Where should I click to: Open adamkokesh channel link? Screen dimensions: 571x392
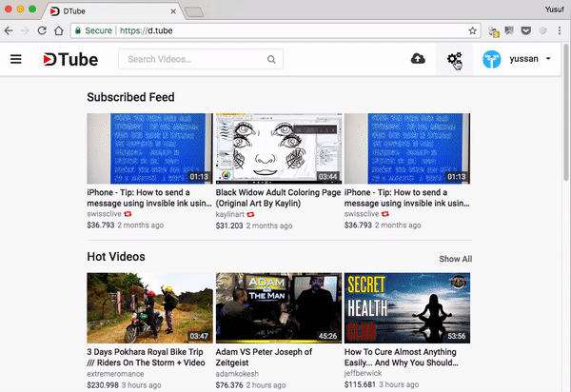(237, 374)
